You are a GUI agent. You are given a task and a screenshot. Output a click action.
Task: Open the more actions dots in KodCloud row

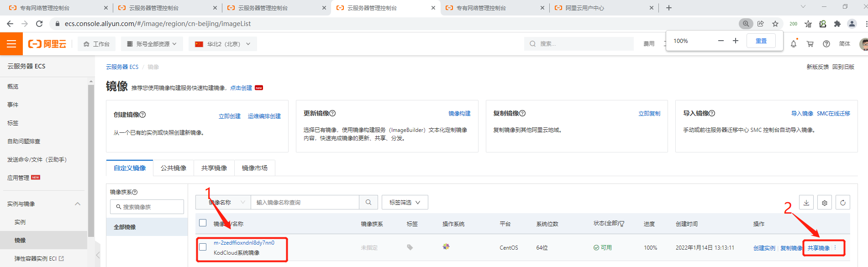click(835, 247)
